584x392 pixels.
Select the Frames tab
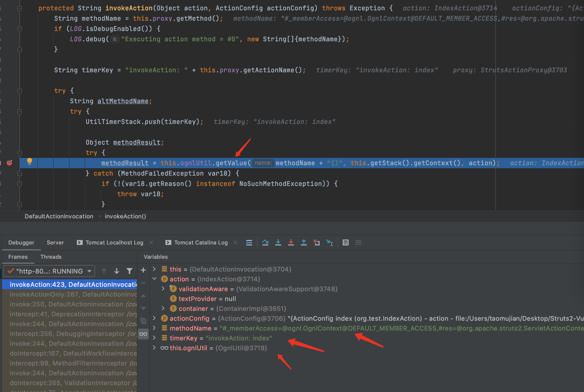point(18,257)
